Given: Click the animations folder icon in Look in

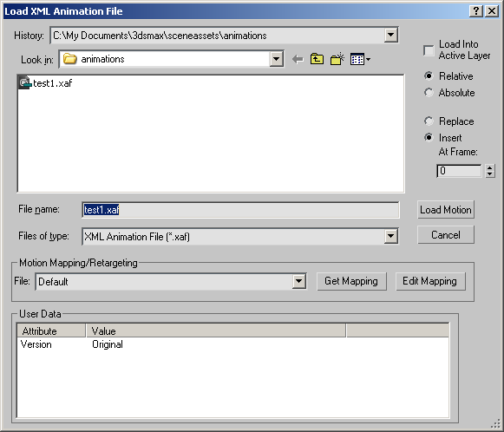Looking at the screenshot, I should tap(69, 59).
